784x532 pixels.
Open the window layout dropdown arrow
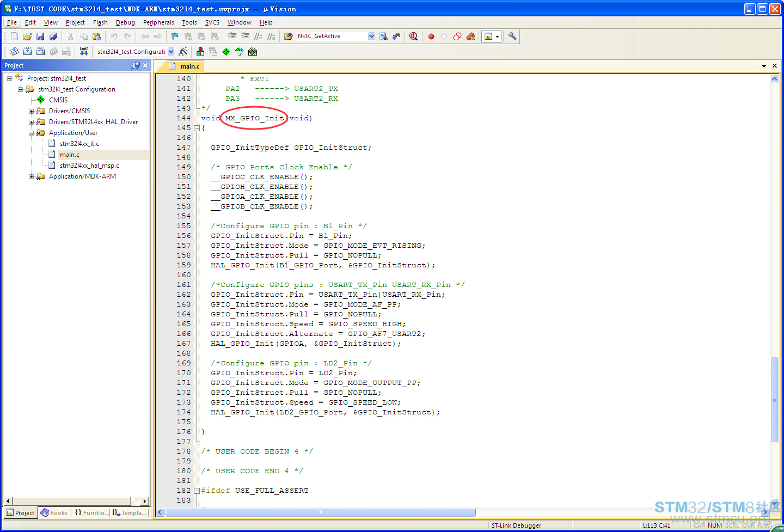point(498,36)
